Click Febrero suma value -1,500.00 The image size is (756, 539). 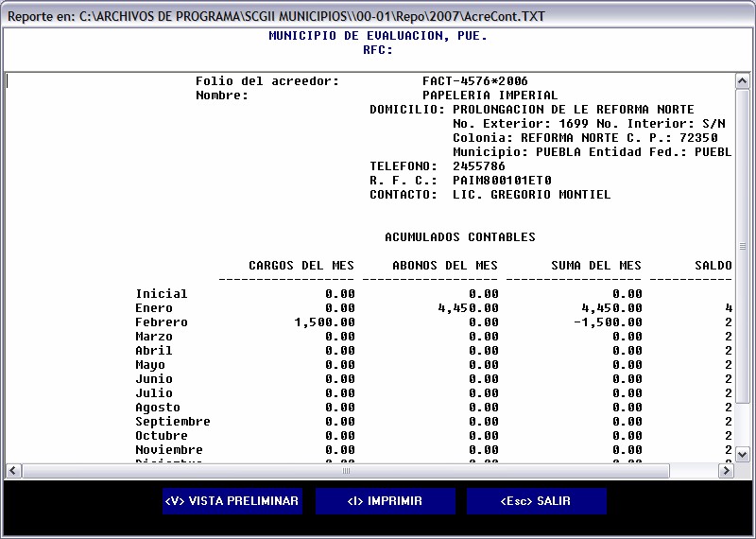pos(608,322)
